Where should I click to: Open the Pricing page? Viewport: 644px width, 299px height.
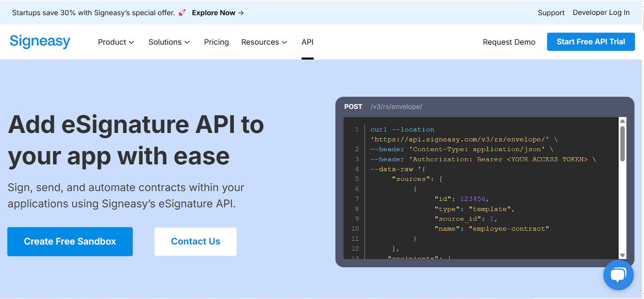tap(216, 42)
